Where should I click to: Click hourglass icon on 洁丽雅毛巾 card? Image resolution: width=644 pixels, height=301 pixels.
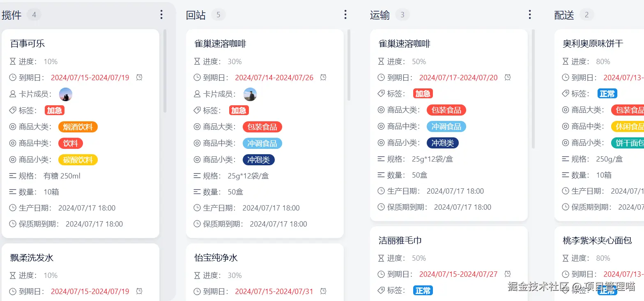click(381, 258)
